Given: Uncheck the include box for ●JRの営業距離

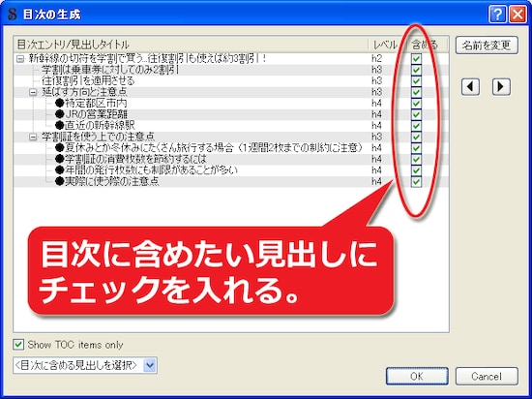Looking at the screenshot, I should 416,114.
